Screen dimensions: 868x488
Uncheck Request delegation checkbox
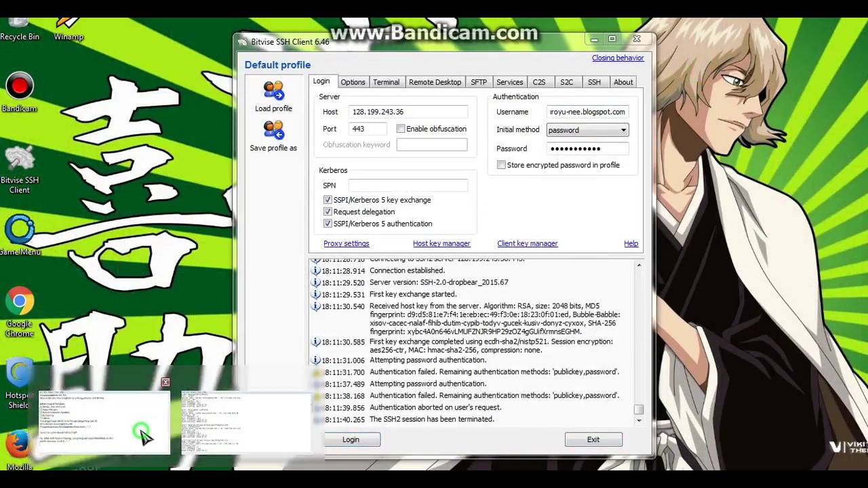coord(328,211)
